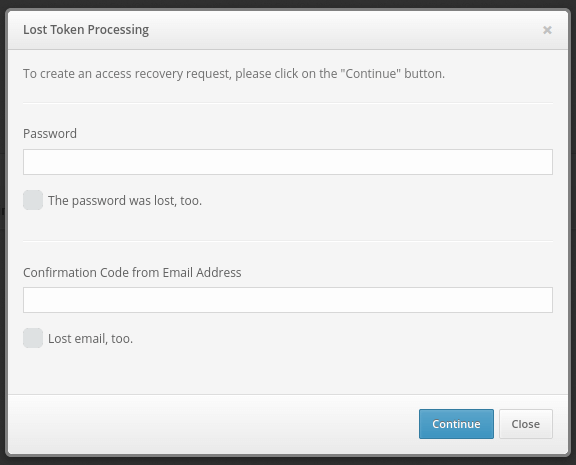Click the Close button in the footer
The width and height of the screenshot is (576, 465).
pos(526,424)
